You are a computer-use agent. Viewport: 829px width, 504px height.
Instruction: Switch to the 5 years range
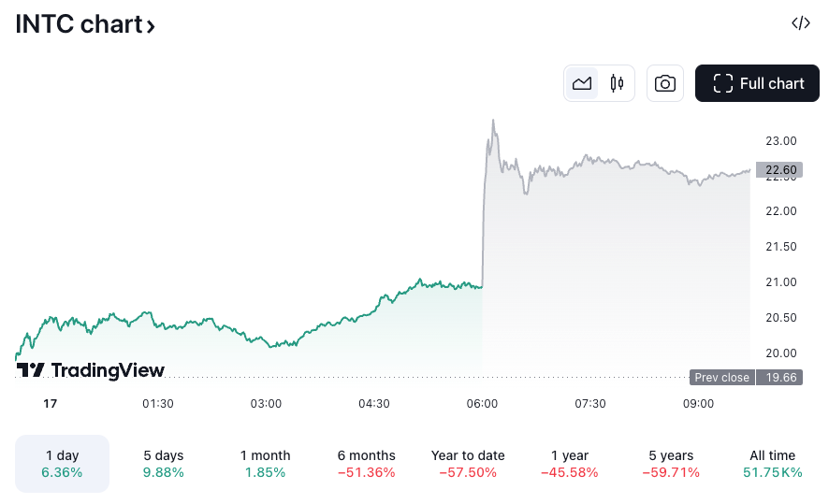671,464
